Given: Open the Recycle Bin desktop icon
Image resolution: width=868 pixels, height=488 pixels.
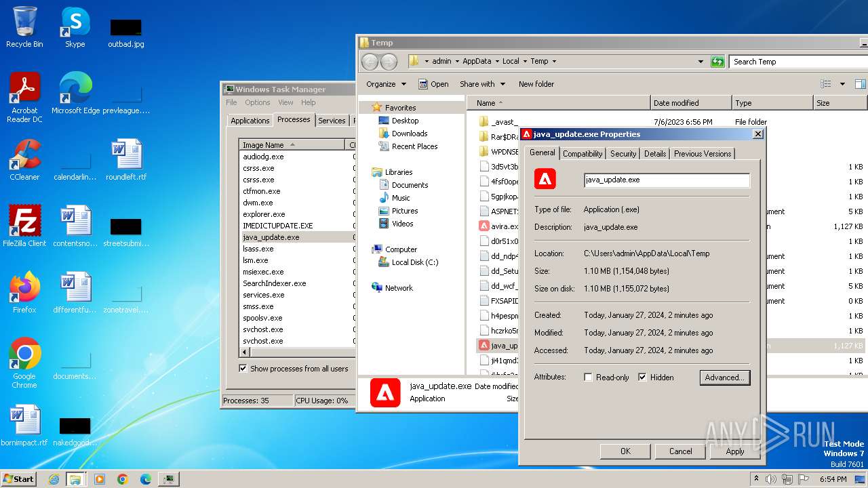Looking at the screenshot, I should pyautogui.click(x=24, y=27).
